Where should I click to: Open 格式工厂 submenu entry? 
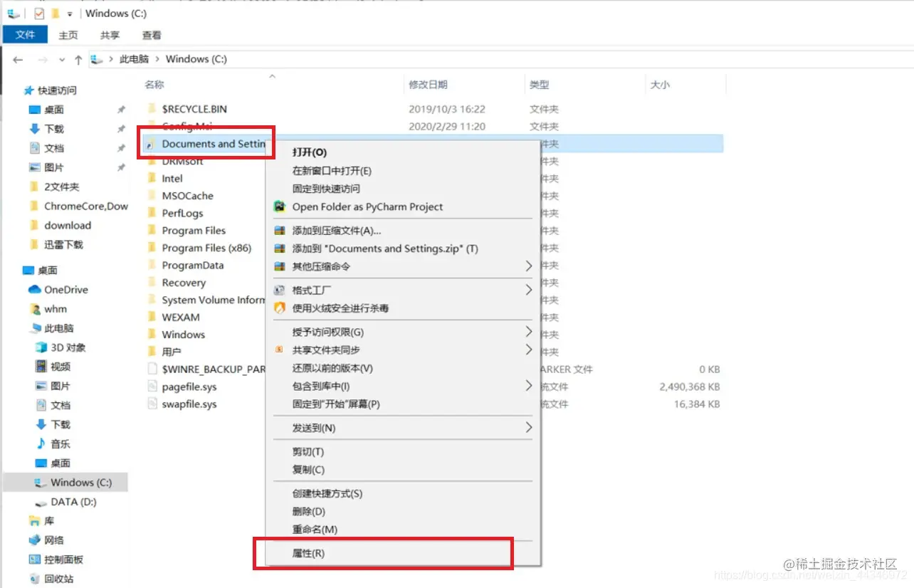pyautogui.click(x=312, y=290)
